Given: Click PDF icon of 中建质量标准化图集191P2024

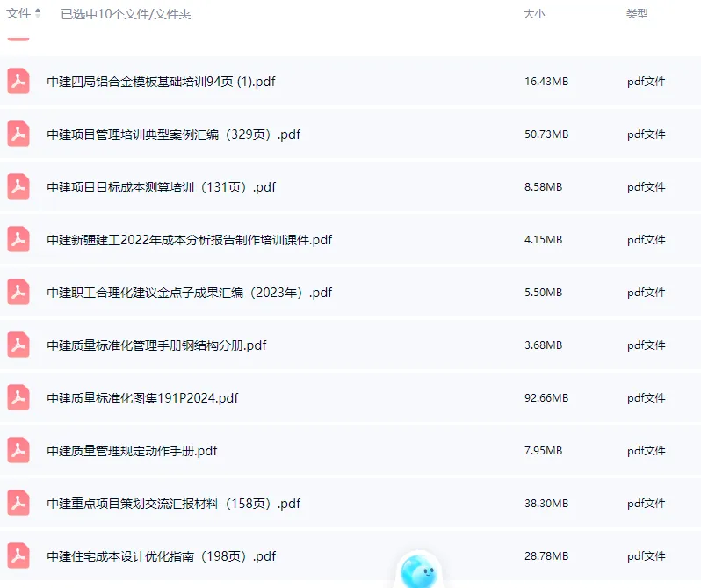Looking at the screenshot, I should pyautogui.click(x=18, y=397).
